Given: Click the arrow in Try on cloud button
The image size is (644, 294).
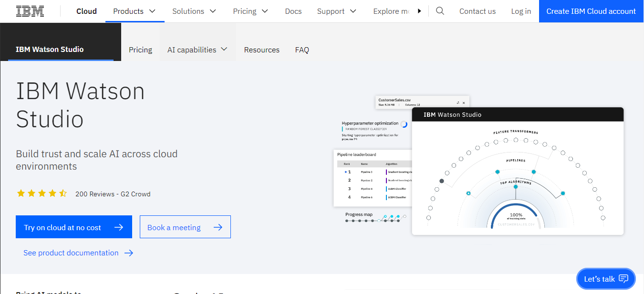Looking at the screenshot, I should coord(119,227).
